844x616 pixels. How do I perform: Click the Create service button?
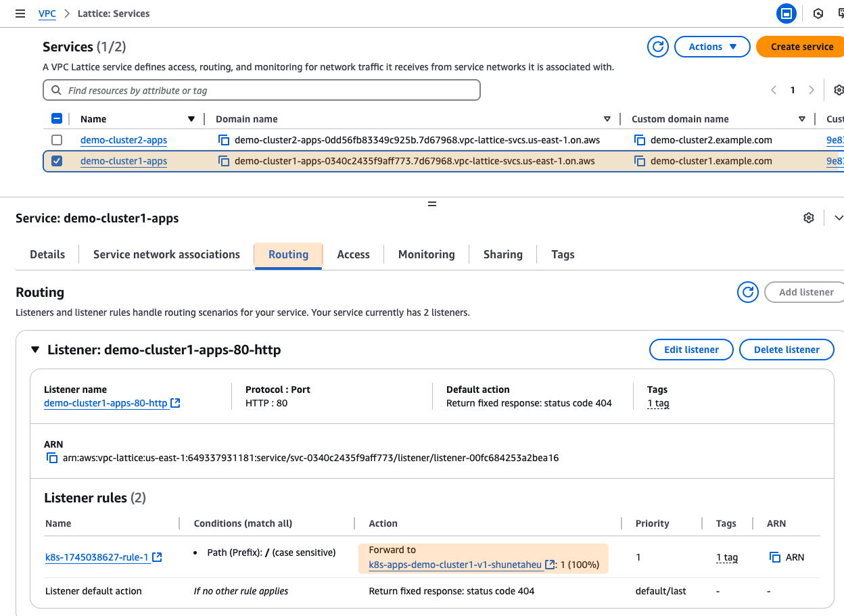tap(801, 47)
